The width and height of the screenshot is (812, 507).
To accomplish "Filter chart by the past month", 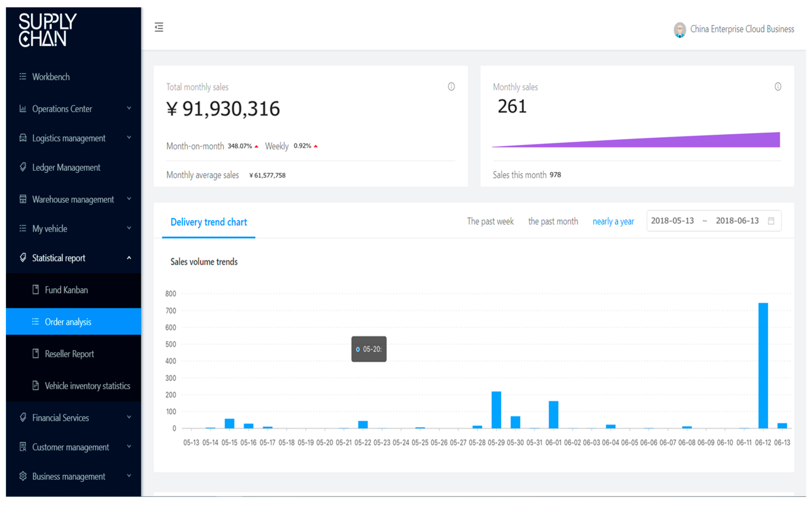I will point(553,221).
